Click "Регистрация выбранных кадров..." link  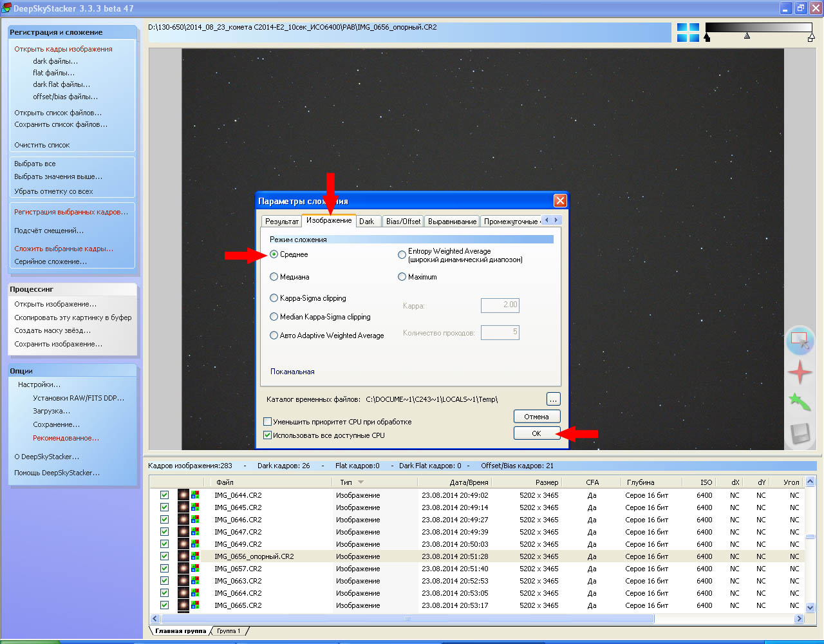click(x=71, y=212)
